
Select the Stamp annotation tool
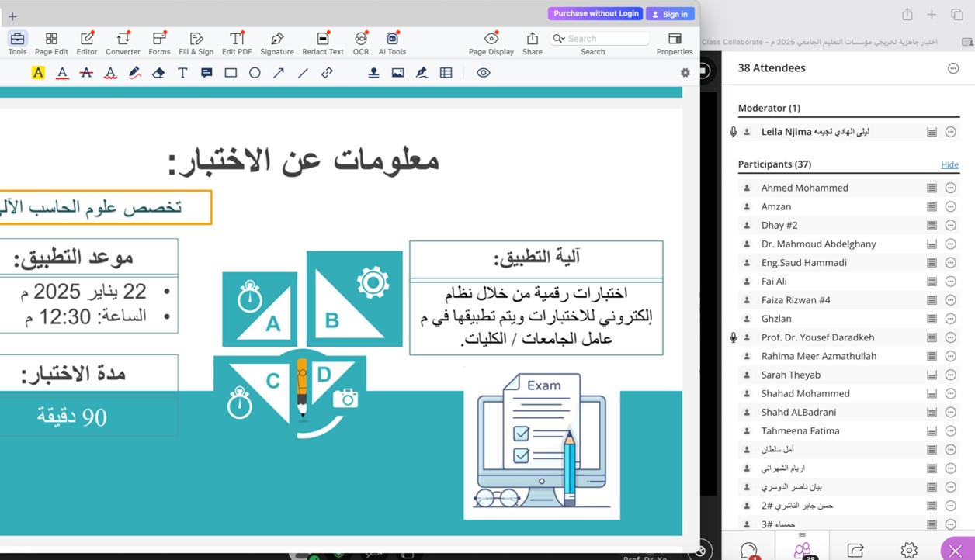point(373,73)
